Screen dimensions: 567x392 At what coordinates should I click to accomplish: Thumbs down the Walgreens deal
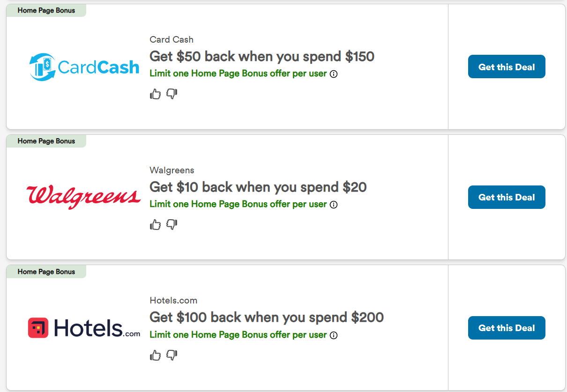[x=172, y=225]
